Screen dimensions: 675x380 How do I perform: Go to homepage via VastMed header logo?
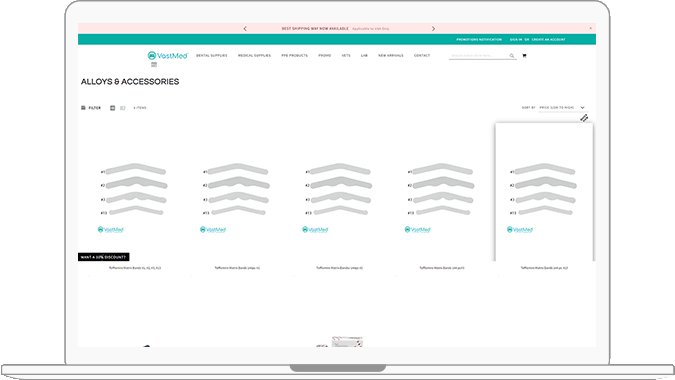point(167,56)
